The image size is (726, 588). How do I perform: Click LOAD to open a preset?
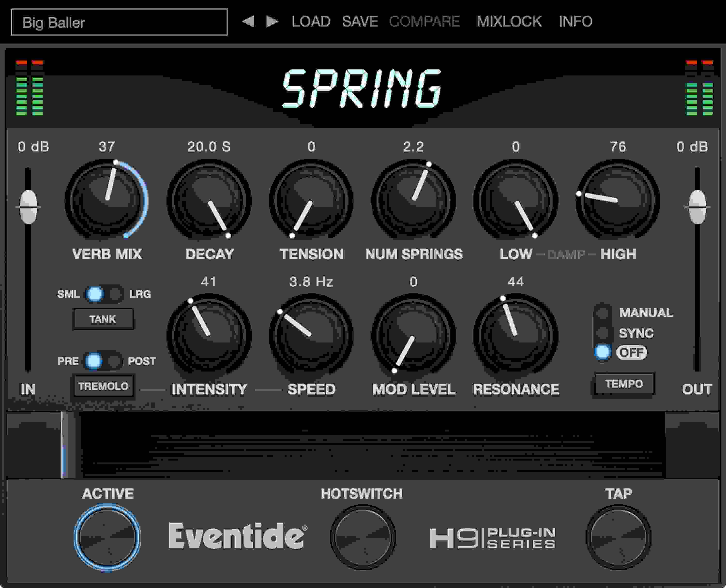311,21
